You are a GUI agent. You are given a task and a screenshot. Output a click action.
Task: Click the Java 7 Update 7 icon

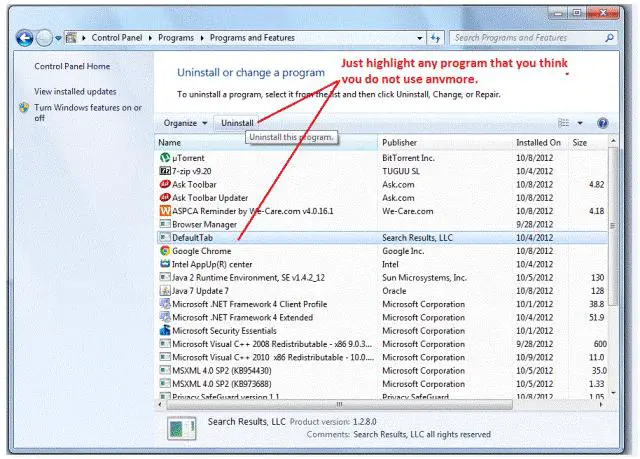click(165, 290)
